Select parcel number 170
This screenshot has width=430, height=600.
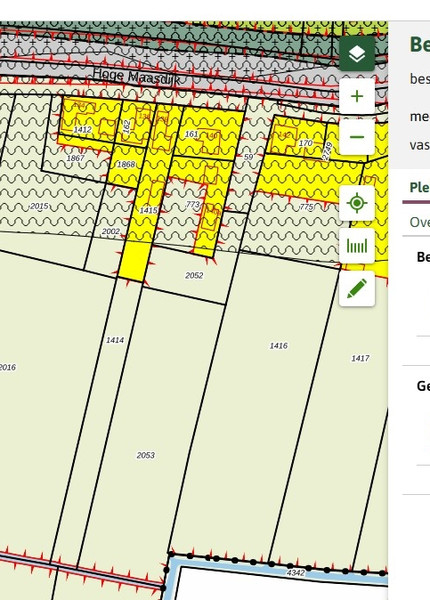coord(305,143)
